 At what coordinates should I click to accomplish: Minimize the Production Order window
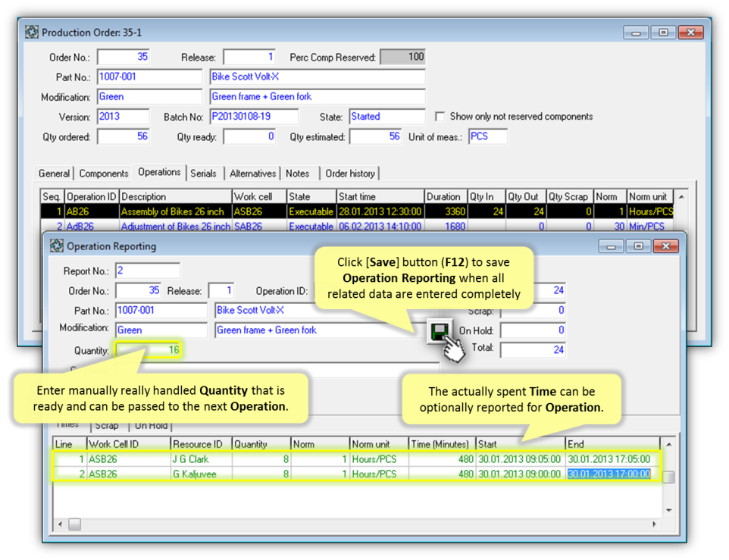pyautogui.click(x=636, y=33)
